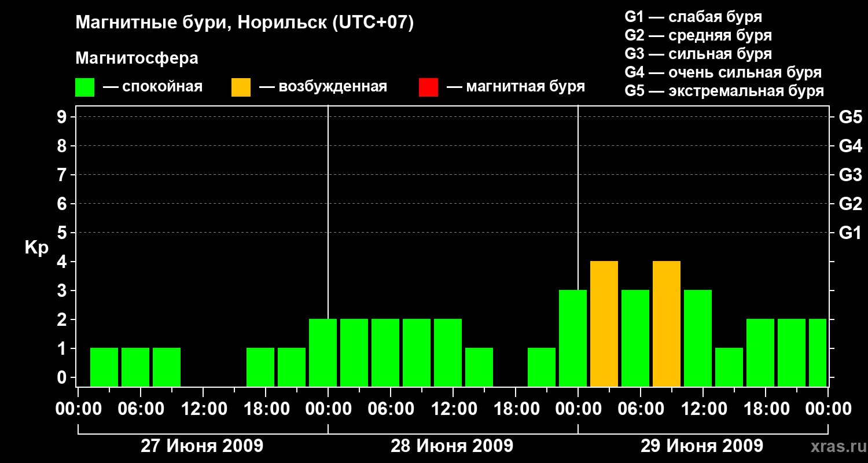This screenshot has height=463, width=868.
Task: Click the green «спокойная» legend swatch
Action: (x=84, y=87)
